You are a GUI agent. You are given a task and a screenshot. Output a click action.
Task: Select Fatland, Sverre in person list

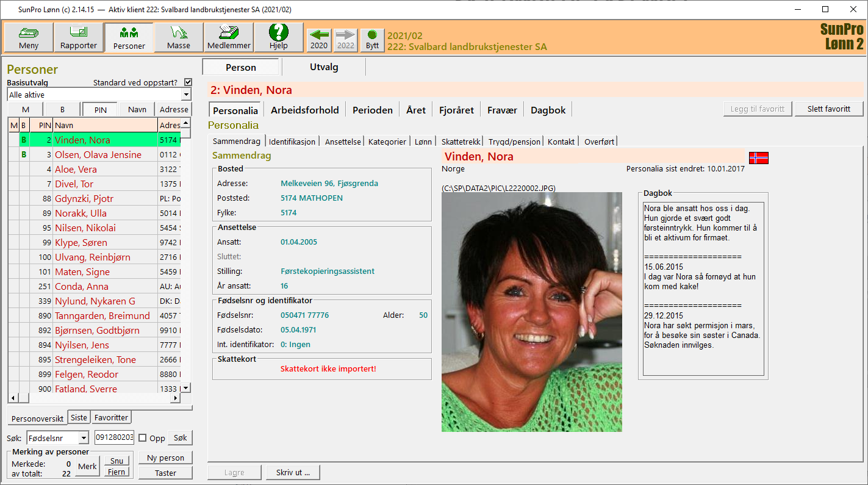click(95, 388)
